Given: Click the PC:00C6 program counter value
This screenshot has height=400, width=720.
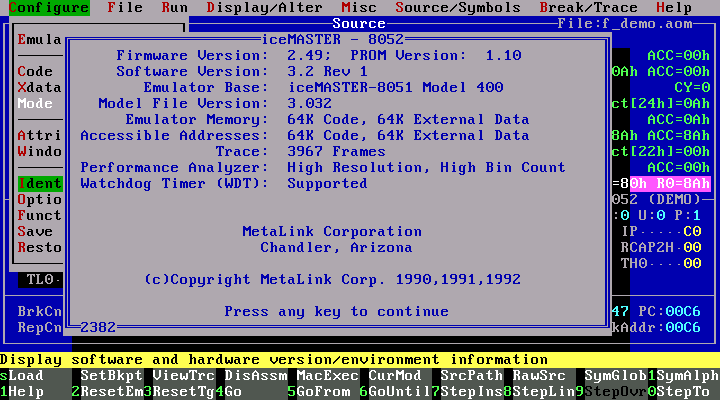Looking at the screenshot, I should (670, 311).
